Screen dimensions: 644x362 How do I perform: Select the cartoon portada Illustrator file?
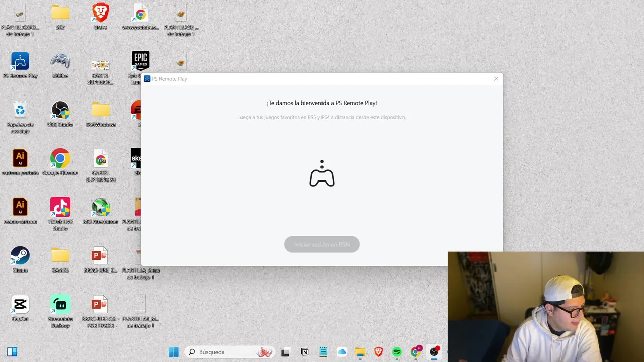pos(20,162)
